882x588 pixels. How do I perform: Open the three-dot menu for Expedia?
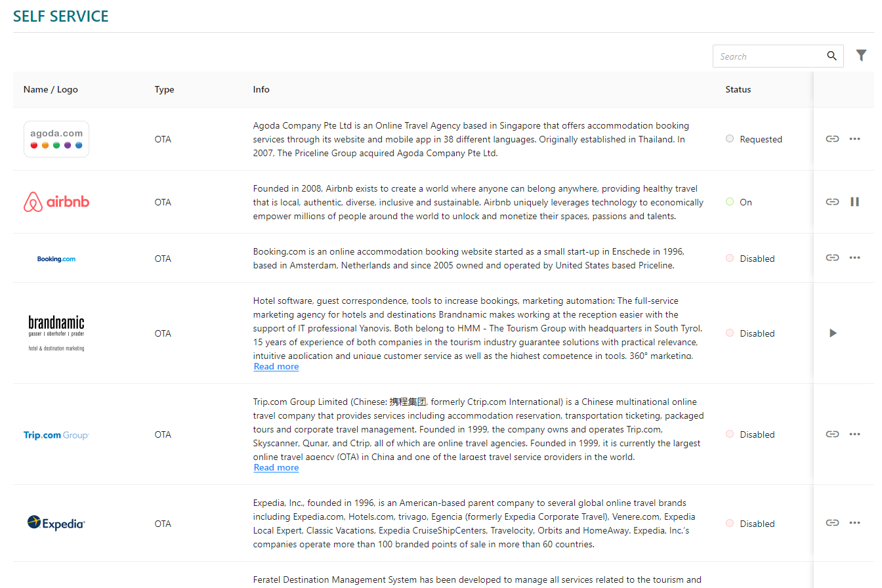point(854,523)
